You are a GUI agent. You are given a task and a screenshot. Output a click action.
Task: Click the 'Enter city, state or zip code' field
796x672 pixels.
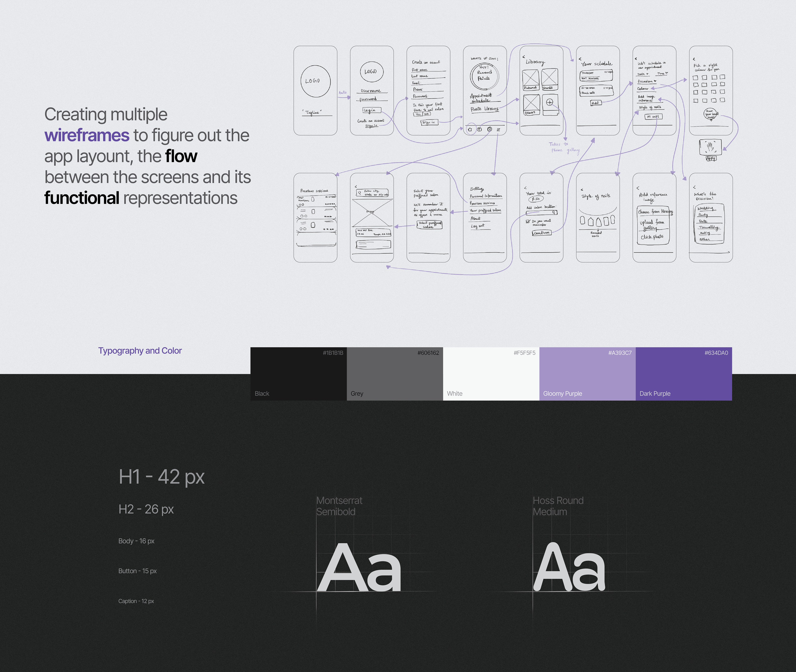coord(372,193)
